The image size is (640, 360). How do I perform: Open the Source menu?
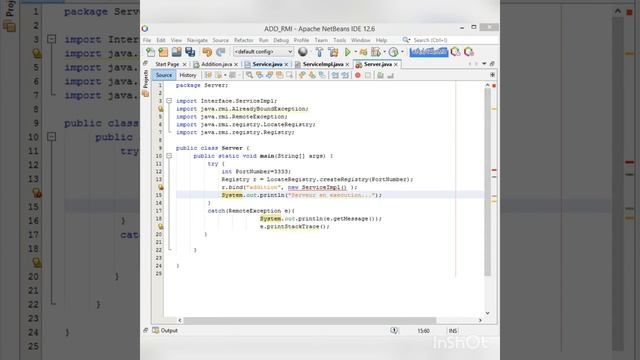pos(220,40)
